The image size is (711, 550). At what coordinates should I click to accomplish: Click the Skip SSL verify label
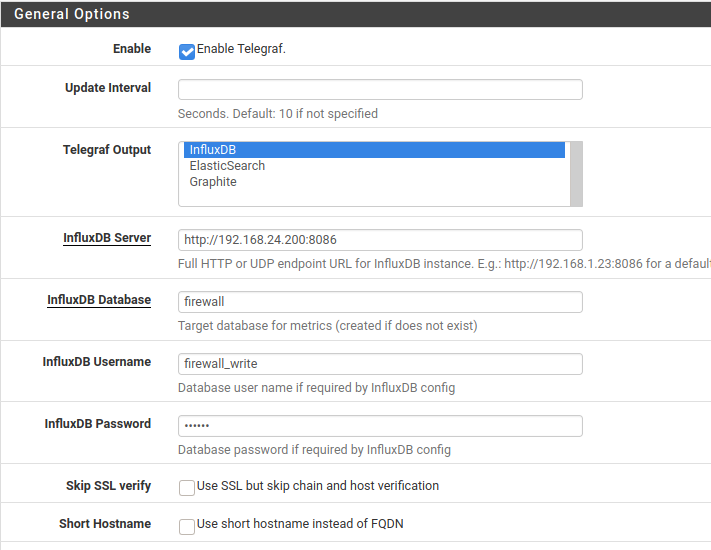click(x=108, y=486)
